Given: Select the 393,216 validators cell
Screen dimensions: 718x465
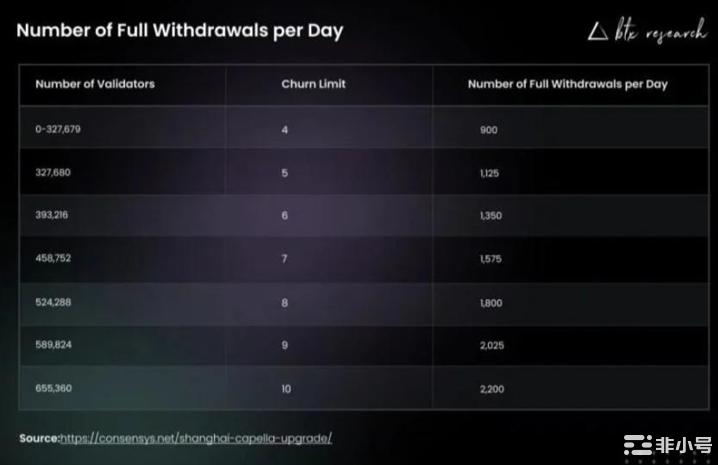Looking at the screenshot, I should (53, 215).
